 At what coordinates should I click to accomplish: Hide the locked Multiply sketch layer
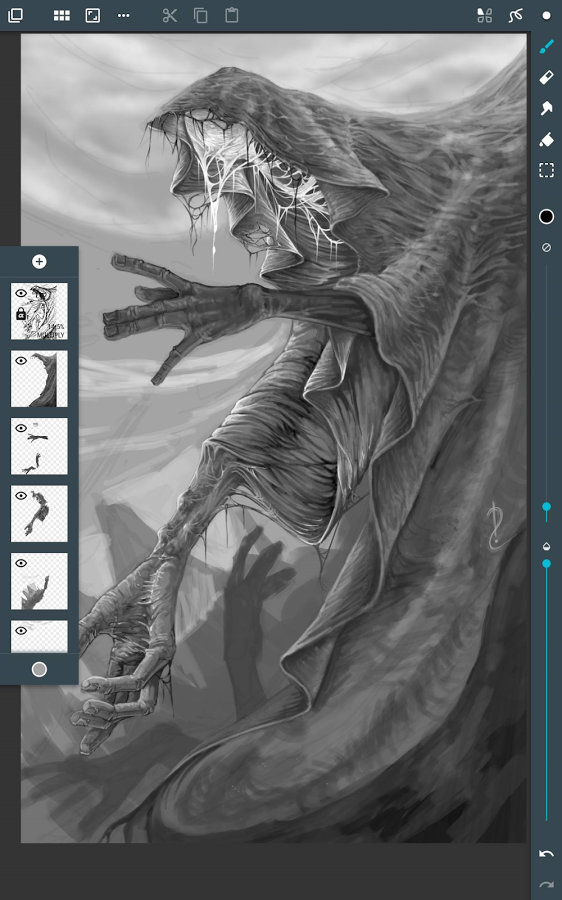pos(21,293)
